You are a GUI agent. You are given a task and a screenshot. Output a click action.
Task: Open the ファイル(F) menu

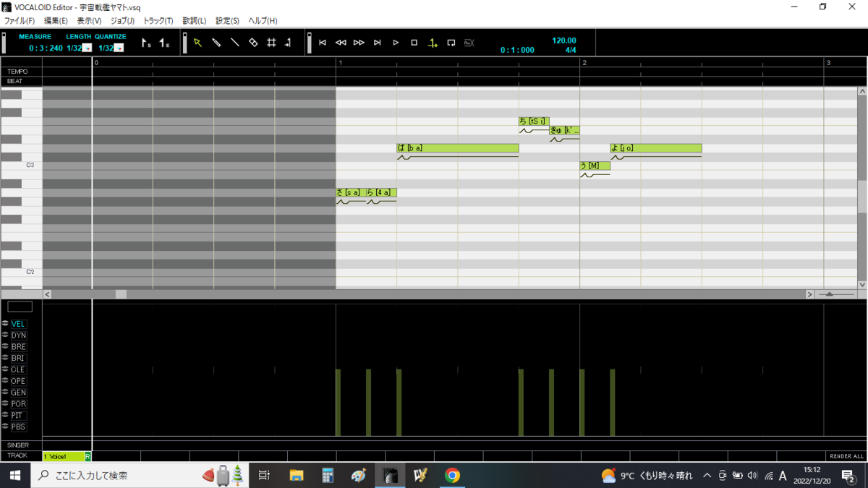point(20,21)
